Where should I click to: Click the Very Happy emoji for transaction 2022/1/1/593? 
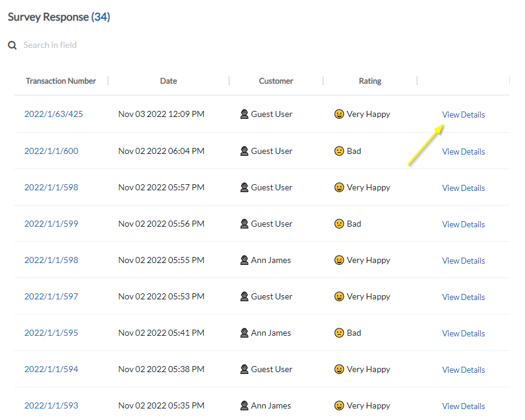339,405
